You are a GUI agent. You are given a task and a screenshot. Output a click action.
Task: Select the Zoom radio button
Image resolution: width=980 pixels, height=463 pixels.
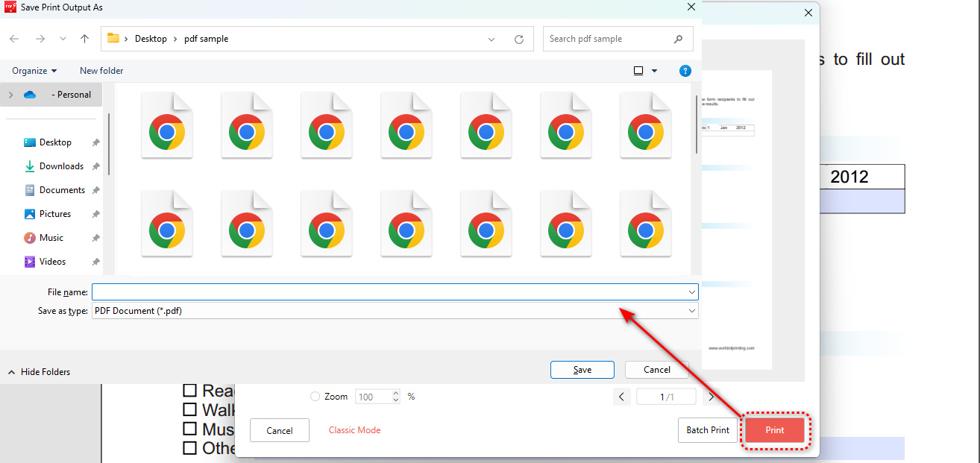coord(315,397)
